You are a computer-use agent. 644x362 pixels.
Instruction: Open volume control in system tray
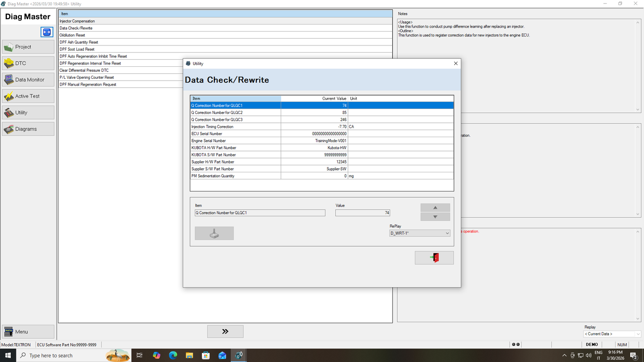[x=589, y=355]
